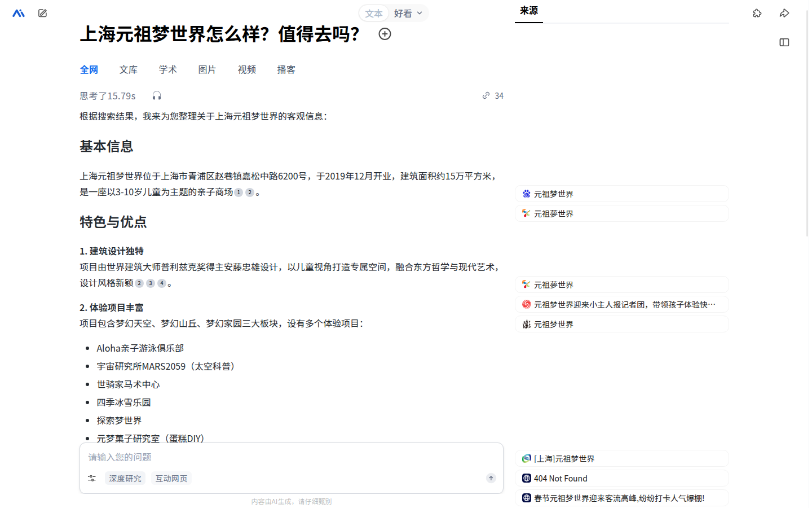The height and width of the screenshot is (508, 812).
Task: Switch to 文本 display mode
Action: pyautogui.click(x=374, y=14)
